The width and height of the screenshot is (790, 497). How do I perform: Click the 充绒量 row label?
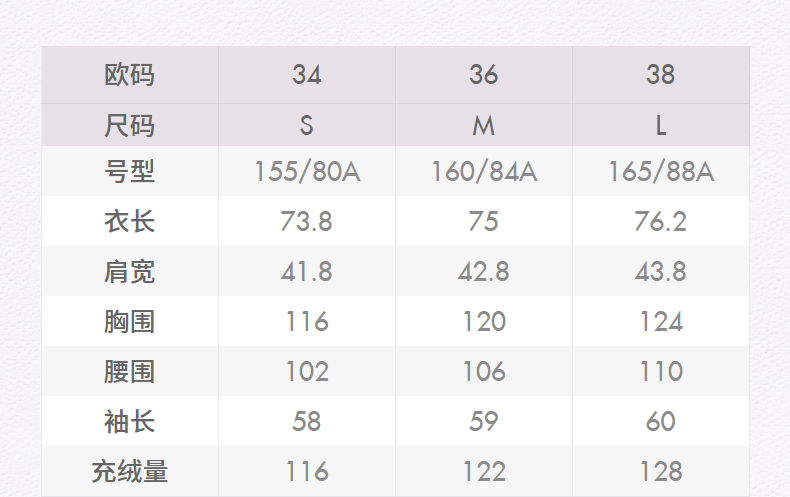click(x=130, y=471)
